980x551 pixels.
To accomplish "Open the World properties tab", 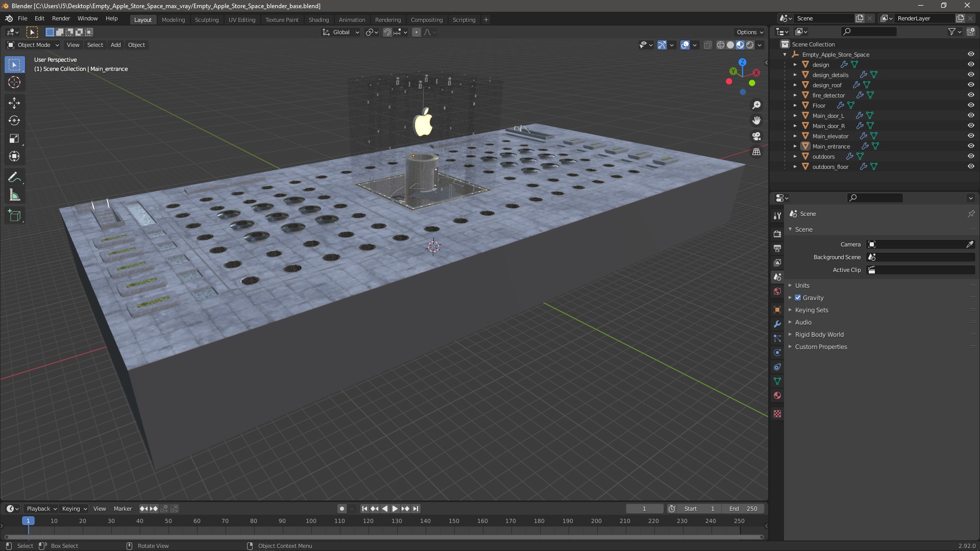I will point(777,291).
